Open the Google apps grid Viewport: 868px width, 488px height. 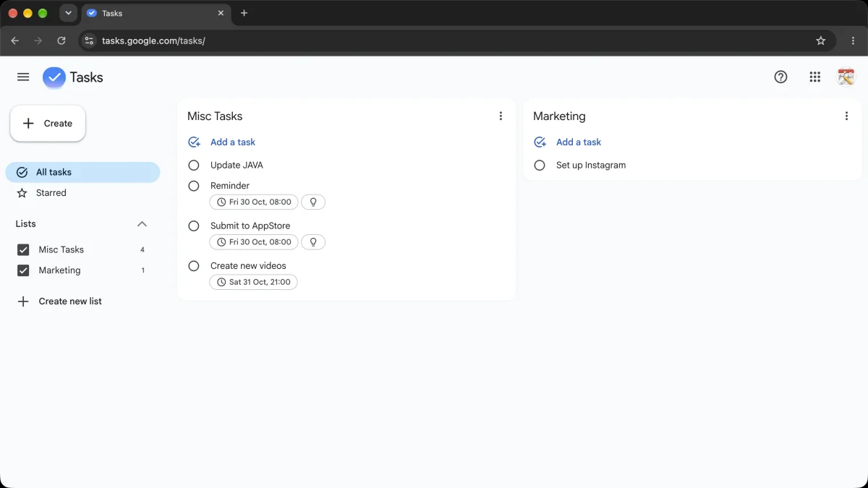tap(814, 77)
